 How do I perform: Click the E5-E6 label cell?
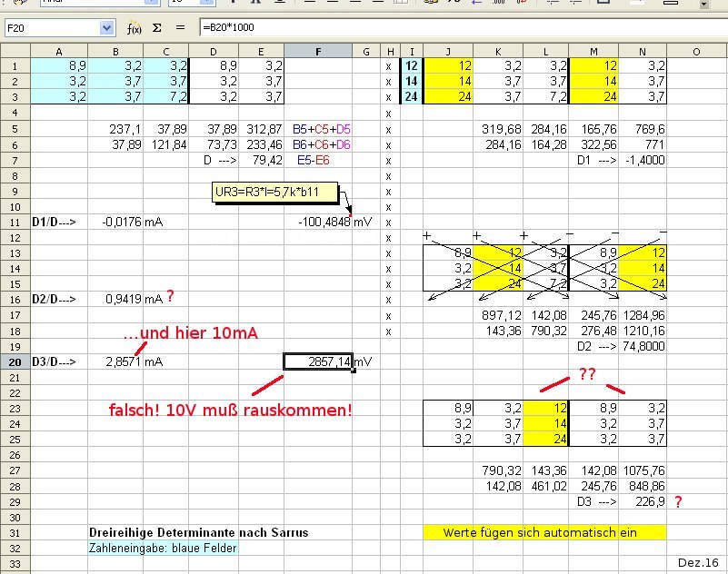pos(318,160)
